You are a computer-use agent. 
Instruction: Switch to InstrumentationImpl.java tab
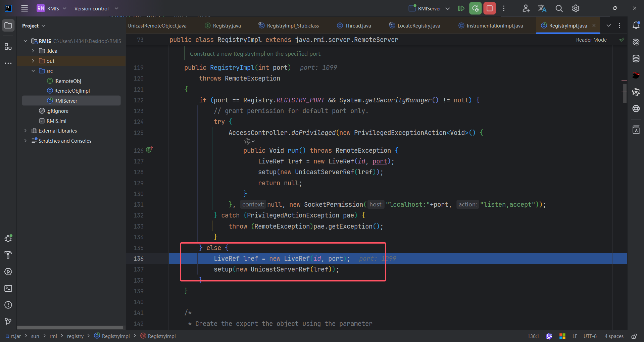tap(491, 26)
